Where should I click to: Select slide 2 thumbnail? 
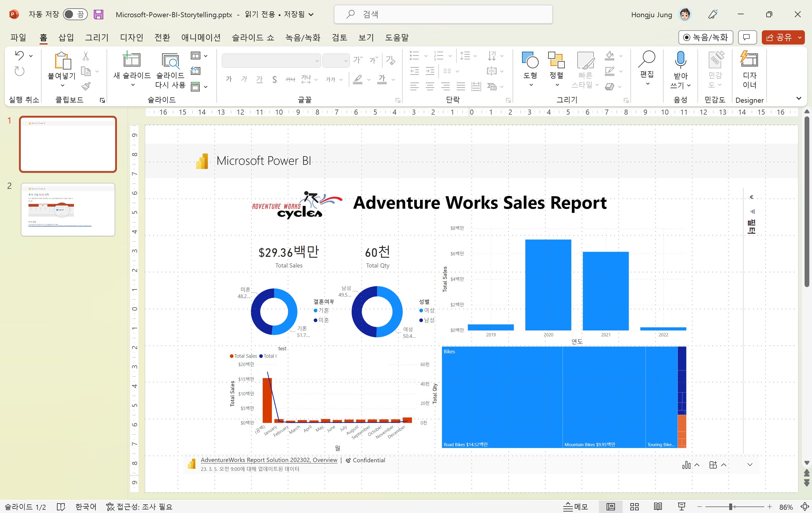point(68,210)
